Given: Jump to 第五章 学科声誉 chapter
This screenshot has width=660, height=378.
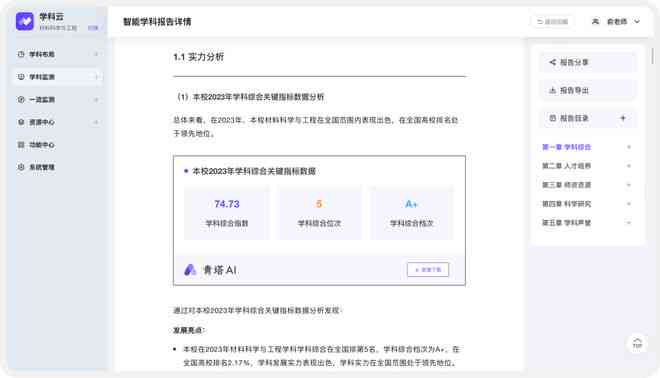Looking at the screenshot, I should pos(567,223).
